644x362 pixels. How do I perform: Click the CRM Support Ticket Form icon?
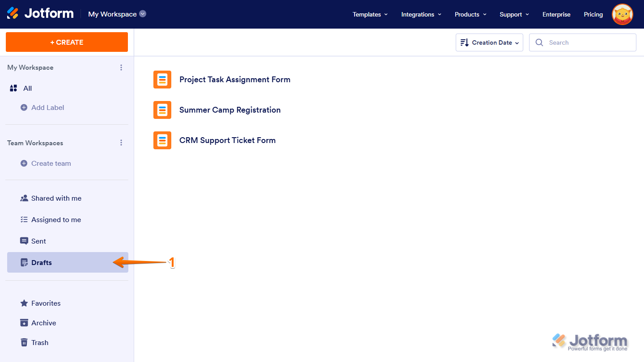pyautogui.click(x=162, y=140)
